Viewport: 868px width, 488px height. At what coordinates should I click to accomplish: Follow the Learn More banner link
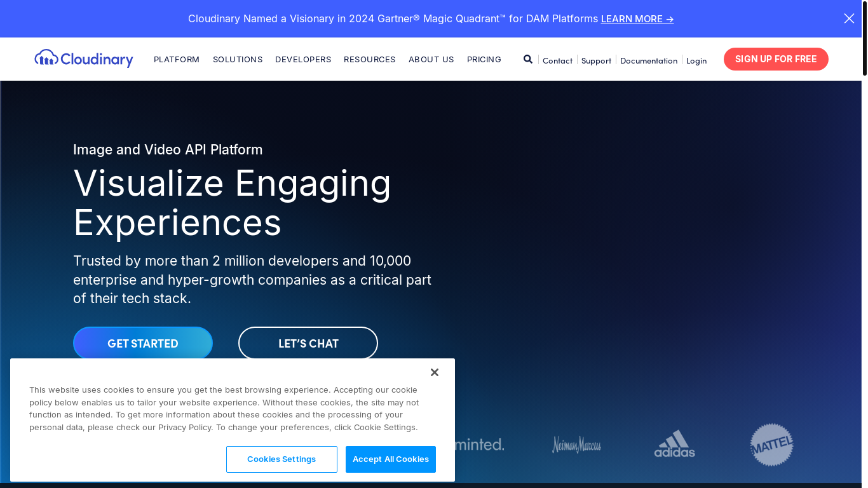coord(637,19)
